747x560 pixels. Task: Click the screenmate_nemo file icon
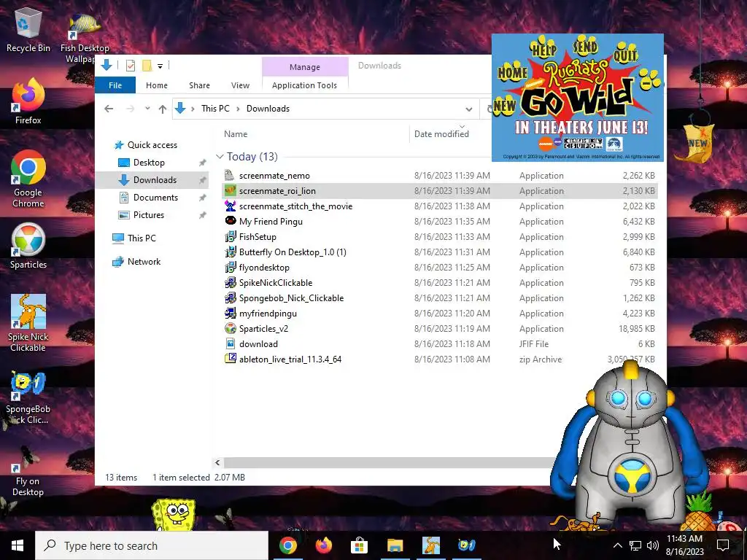(230, 175)
